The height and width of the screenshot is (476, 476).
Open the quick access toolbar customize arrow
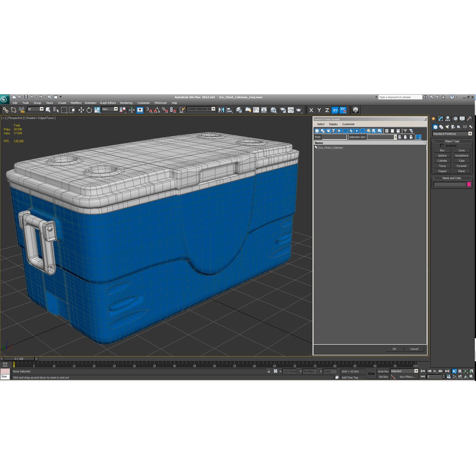(60, 97)
